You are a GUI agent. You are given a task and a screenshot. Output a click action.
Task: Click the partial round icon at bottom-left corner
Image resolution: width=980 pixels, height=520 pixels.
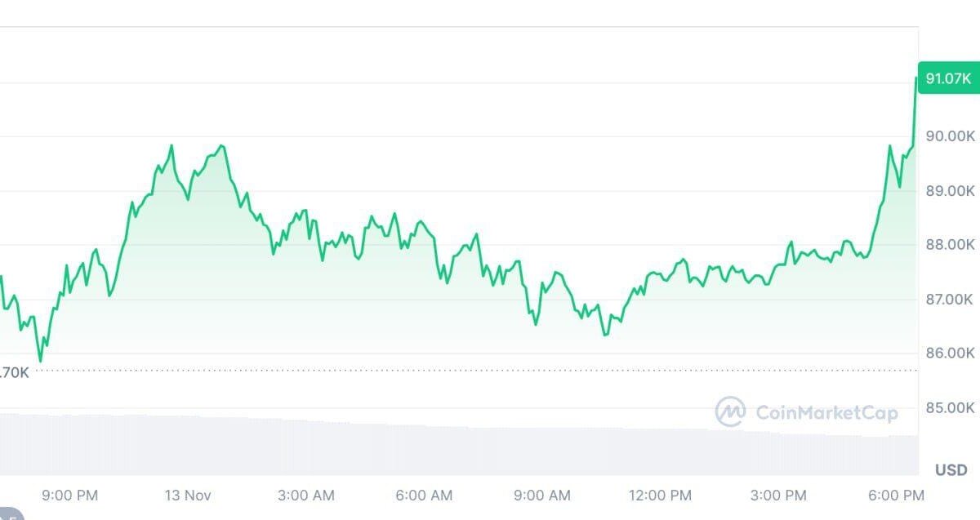click(10, 514)
